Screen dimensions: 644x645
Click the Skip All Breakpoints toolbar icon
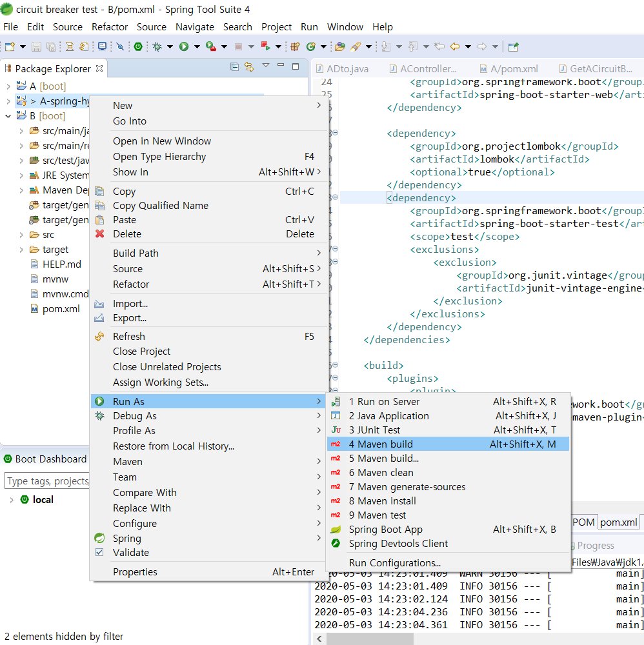120,46
